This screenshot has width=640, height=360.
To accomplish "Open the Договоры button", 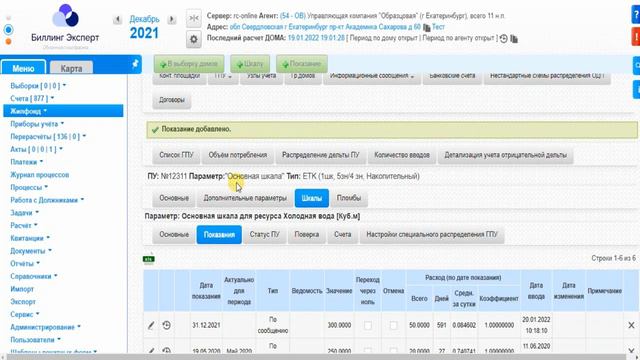I will (x=172, y=100).
